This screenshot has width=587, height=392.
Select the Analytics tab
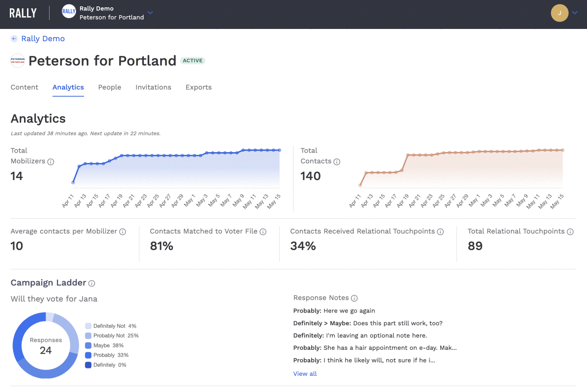pos(68,87)
